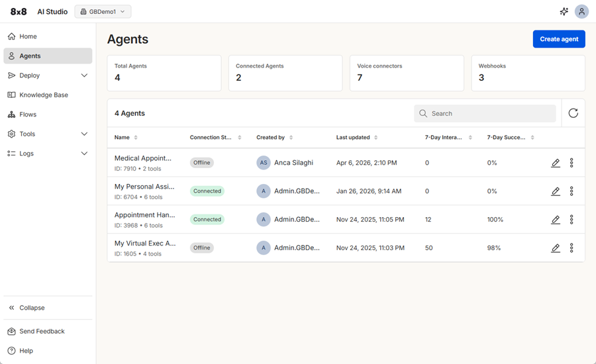Click the Collapse double-chevron icon
This screenshot has width=596, height=364.
coord(12,308)
